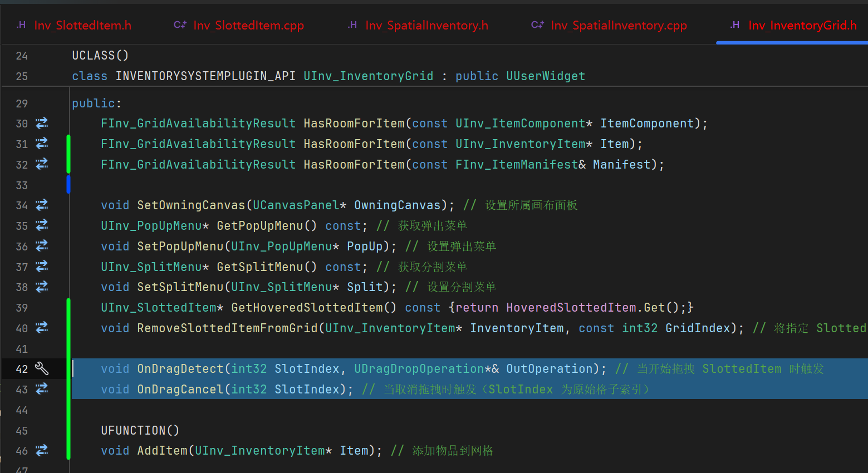Click the SetOwningCanvas function name
This screenshot has height=473, width=868.
191,205
